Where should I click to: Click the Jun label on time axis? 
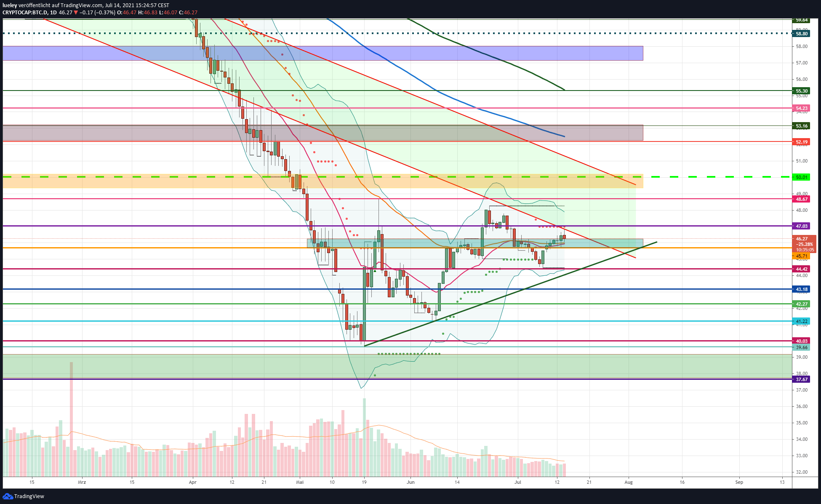410,482
